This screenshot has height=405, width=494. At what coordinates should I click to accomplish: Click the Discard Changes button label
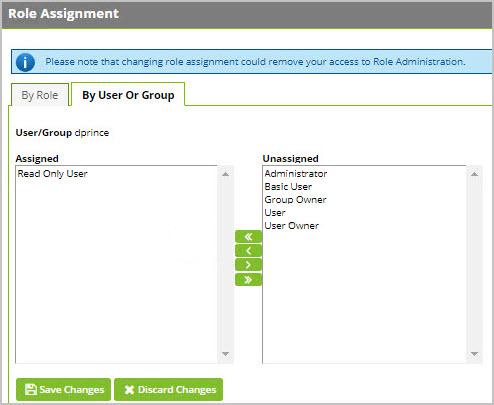(x=177, y=390)
